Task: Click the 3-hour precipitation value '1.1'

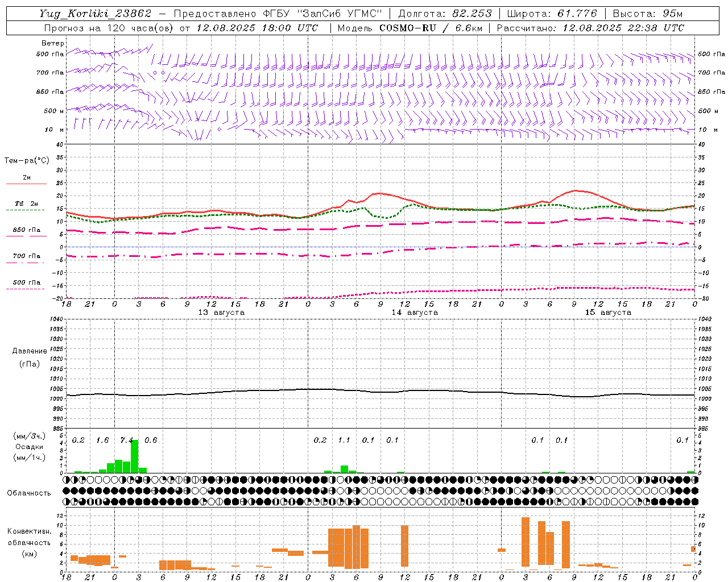Action: (344, 440)
